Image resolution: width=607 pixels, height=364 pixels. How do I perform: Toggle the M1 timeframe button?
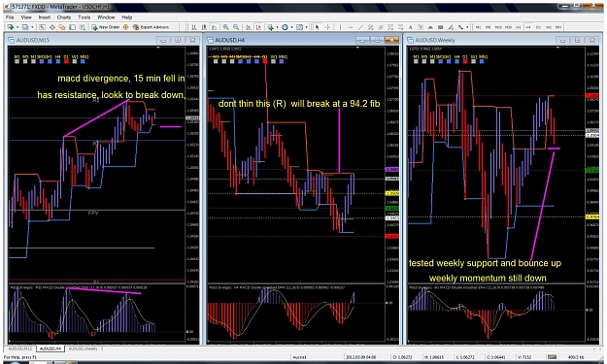point(478,27)
